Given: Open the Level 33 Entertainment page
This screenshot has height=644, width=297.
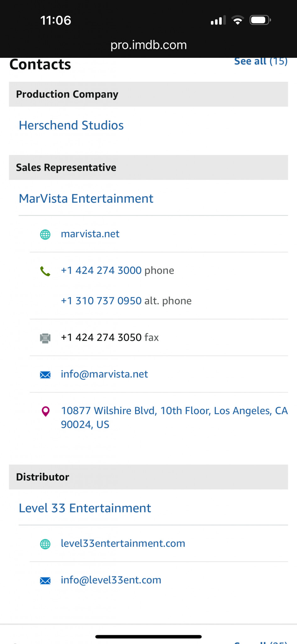Looking at the screenshot, I should coord(85,508).
